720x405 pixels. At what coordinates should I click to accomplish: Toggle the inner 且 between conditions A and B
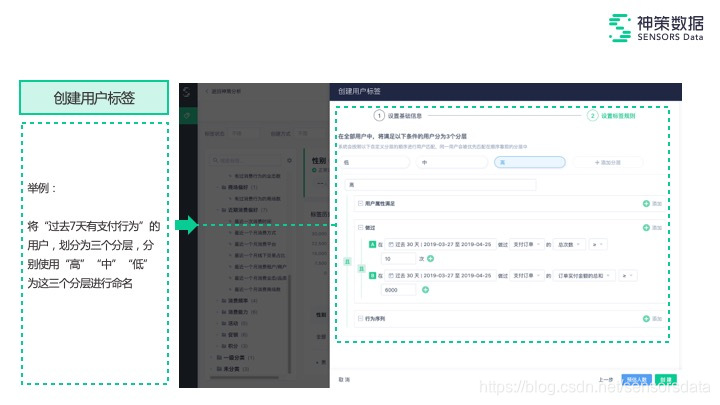coord(361,268)
